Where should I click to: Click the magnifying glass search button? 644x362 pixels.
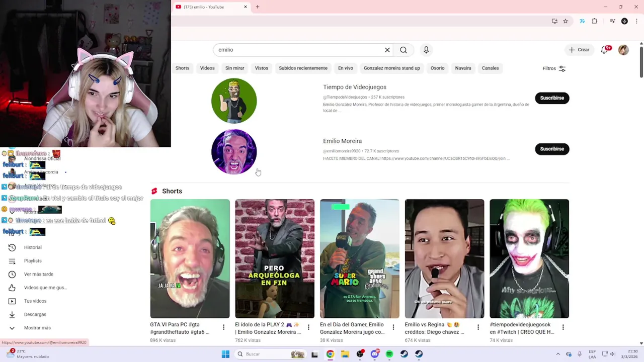404,50
